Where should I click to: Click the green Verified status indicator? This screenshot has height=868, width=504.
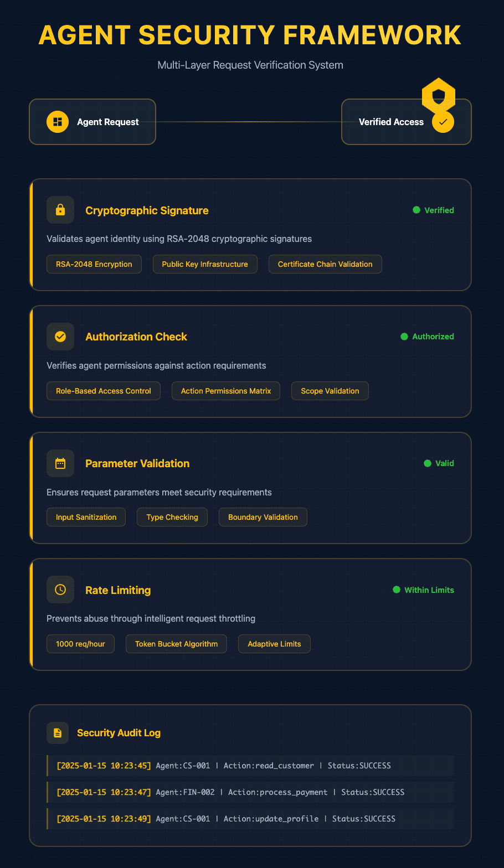434,210
